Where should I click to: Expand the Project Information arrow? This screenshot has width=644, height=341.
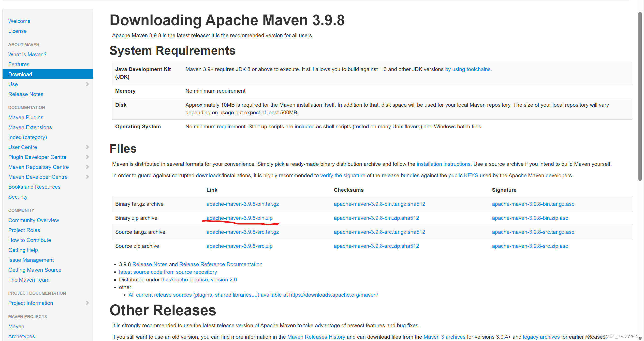(87, 303)
